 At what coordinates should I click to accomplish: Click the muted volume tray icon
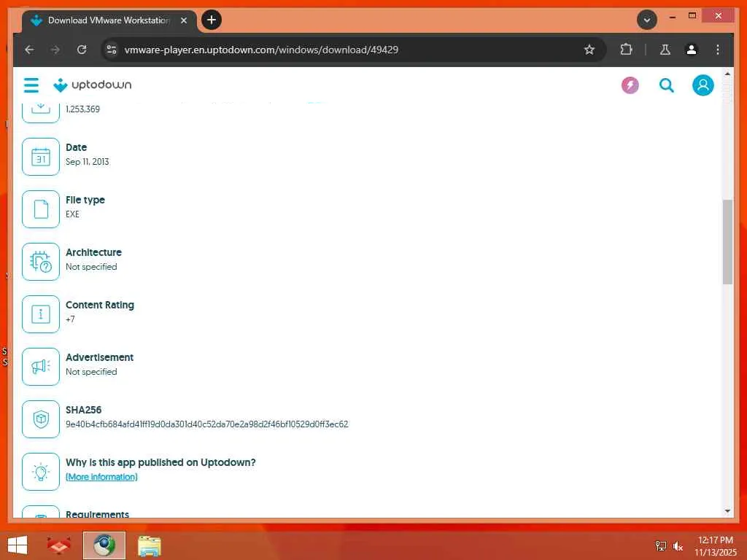(x=678, y=546)
